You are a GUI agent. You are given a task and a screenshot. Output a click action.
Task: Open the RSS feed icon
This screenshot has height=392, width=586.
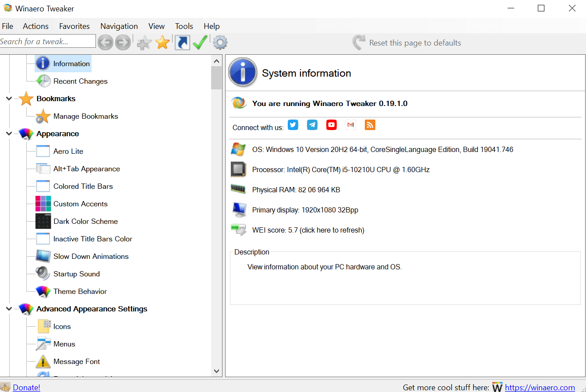pos(370,125)
